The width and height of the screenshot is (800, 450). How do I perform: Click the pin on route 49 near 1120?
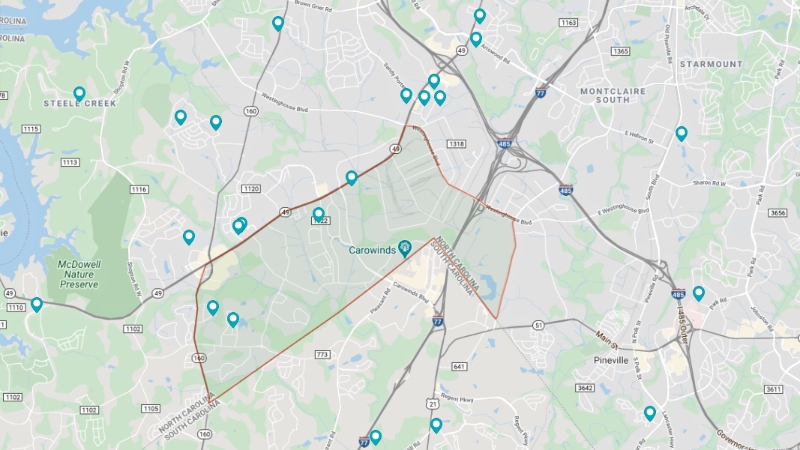[x=351, y=178]
